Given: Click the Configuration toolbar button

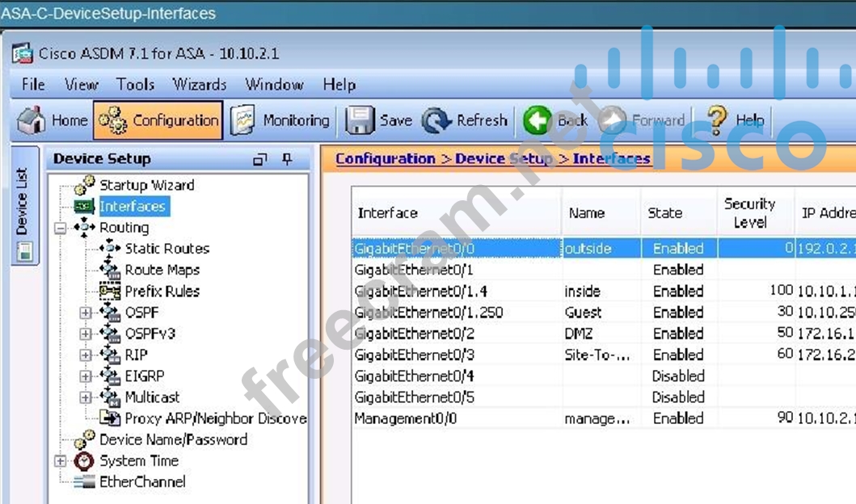Looking at the screenshot, I should 158,120.
